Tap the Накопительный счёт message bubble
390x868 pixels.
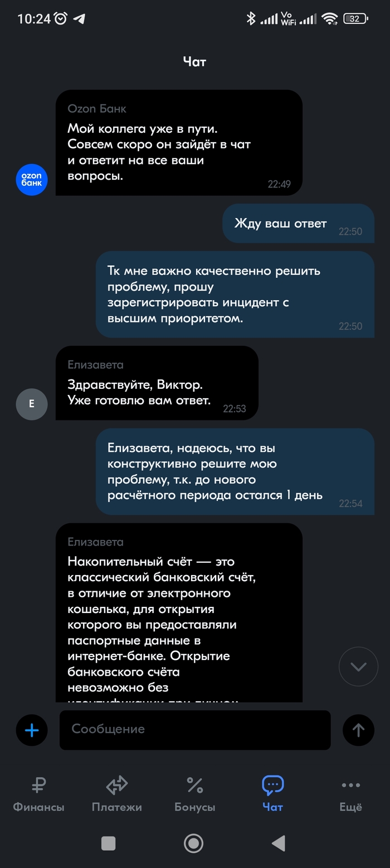point(179,613)
